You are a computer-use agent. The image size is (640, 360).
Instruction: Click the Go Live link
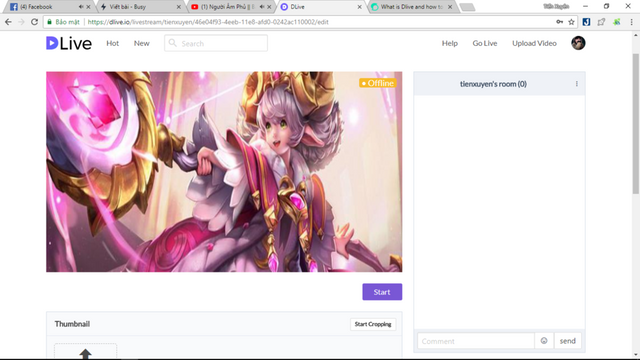(484, 43)
